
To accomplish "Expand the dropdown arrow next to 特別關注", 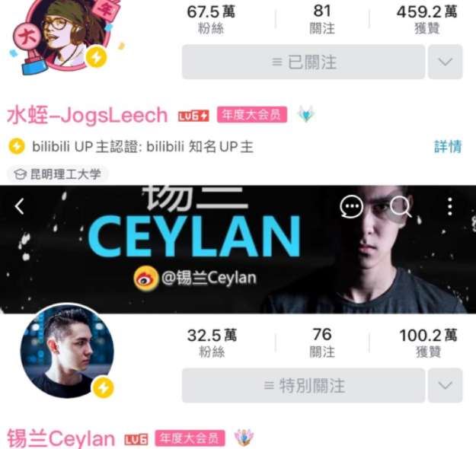I will (x=446, y=386).
